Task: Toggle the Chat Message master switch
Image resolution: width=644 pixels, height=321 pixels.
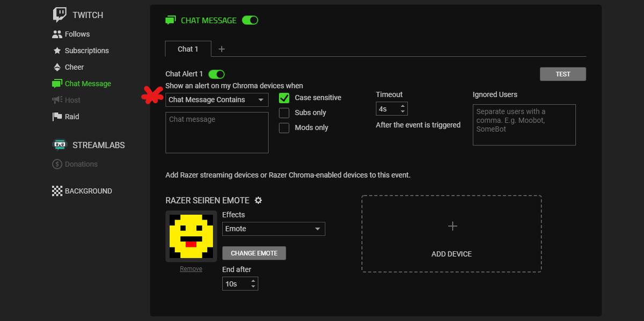Action: click(x=250, y=20)
